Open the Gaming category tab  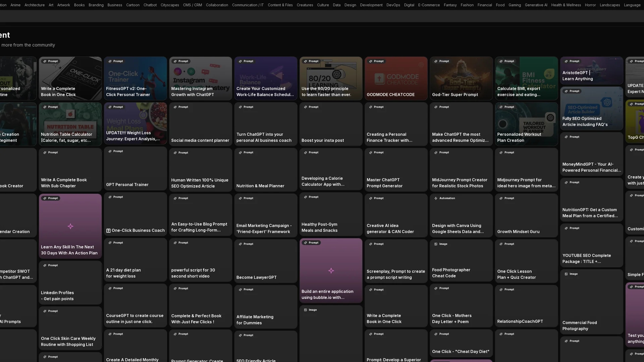515,5
